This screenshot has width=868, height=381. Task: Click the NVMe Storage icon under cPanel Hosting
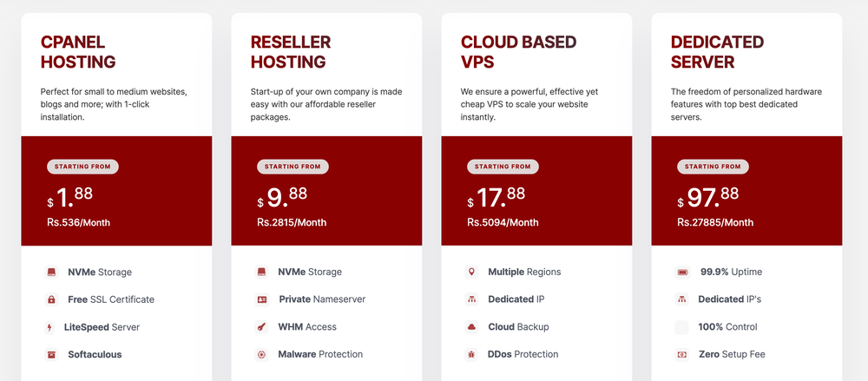[x=52, y=272]
